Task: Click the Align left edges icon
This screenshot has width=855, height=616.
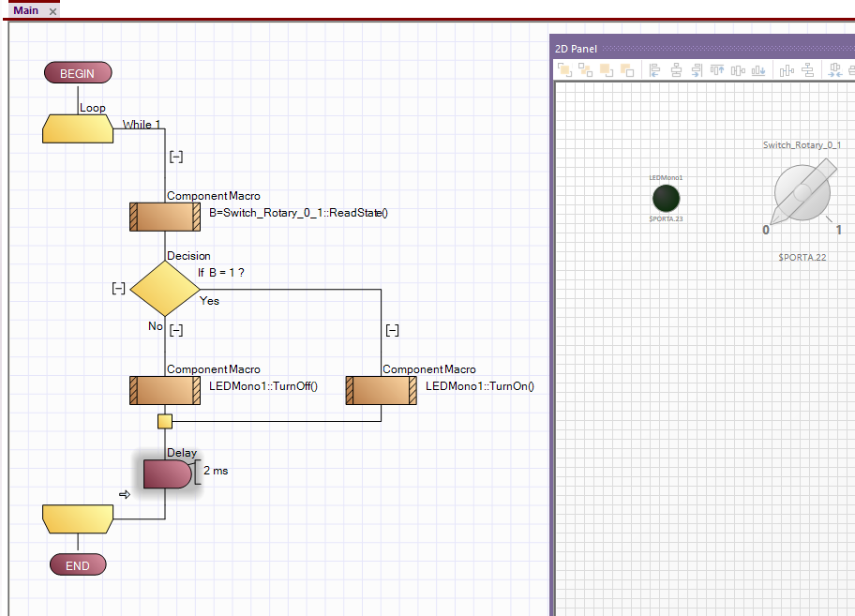Action: tap(655, 70)
